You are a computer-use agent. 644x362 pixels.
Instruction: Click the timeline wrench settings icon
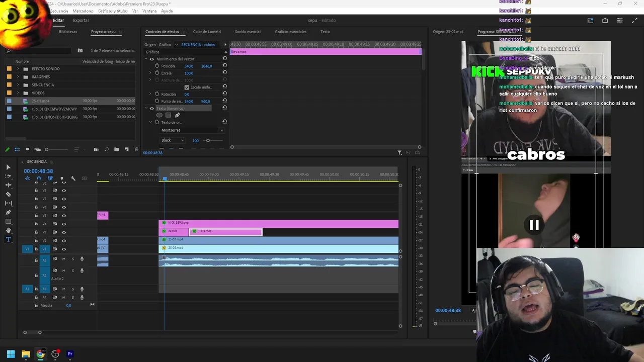pyautogui.click(x=73, y=178)
